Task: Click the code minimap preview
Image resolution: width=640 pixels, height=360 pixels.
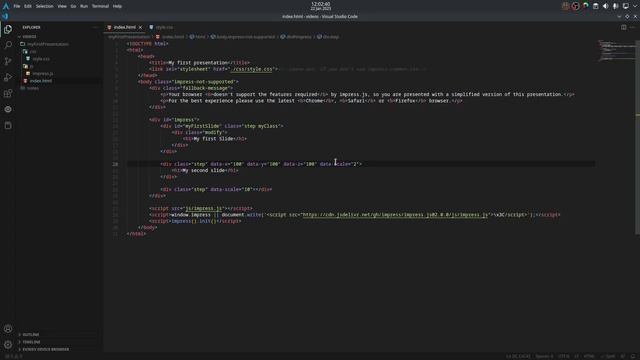Action: (616, 51)
